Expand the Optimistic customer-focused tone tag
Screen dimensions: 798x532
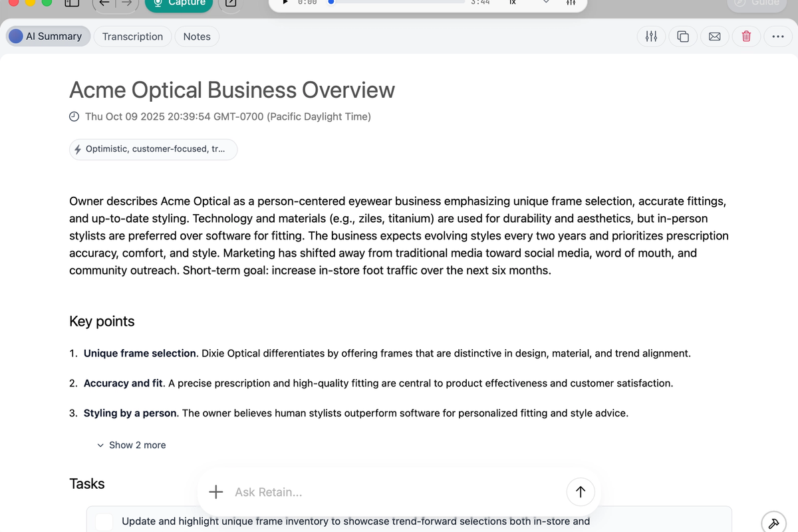(x=153, y=149)
